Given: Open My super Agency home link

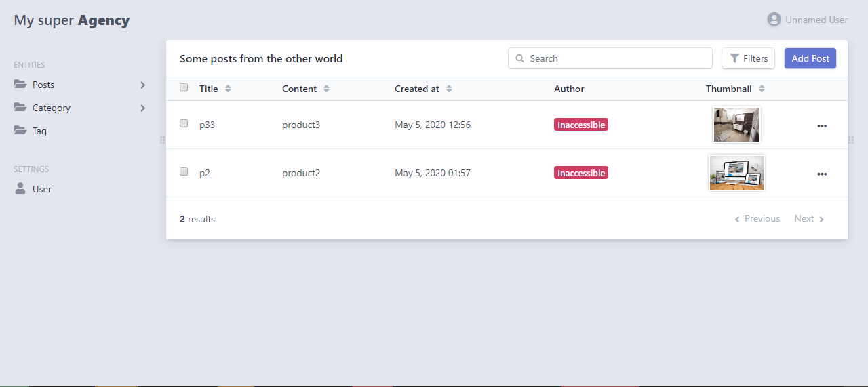Looking at the screenshot, I should [71, 20].
